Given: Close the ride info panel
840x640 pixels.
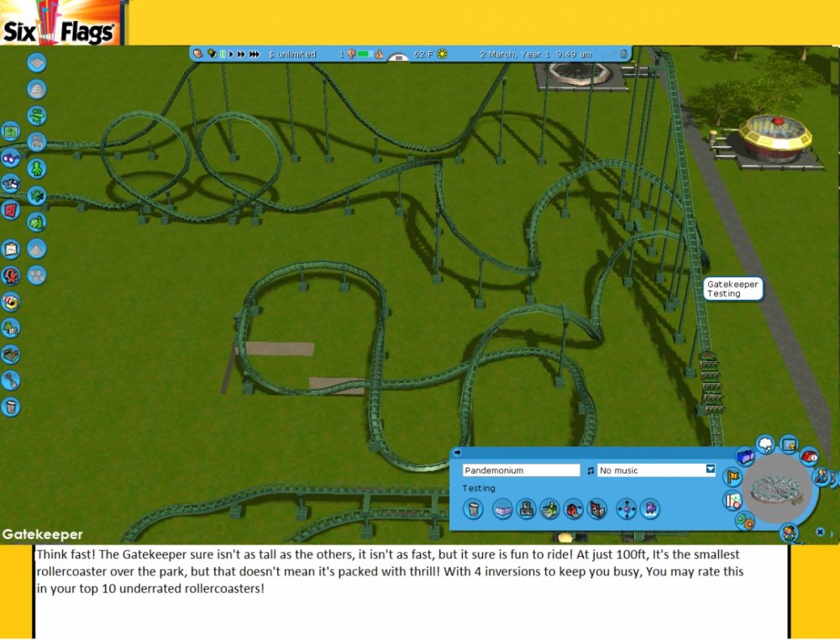Looking at the screenshot, I should [820, 532].
